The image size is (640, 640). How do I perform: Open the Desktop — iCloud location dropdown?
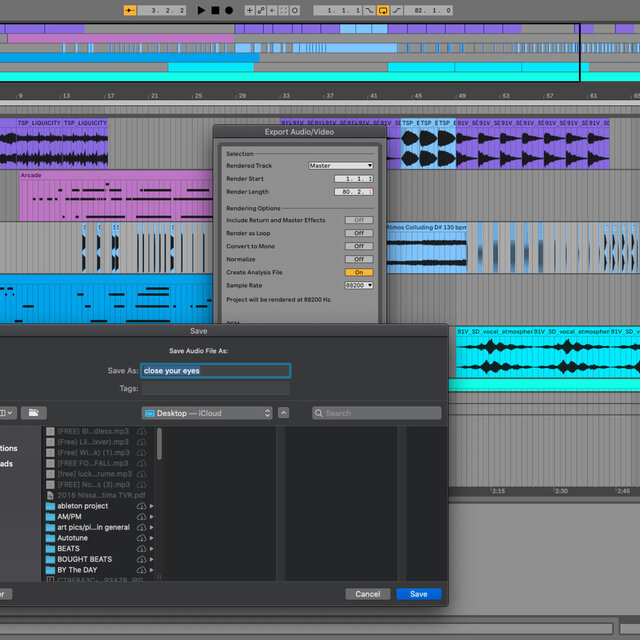pyautogui.click(x=207, y=413)
